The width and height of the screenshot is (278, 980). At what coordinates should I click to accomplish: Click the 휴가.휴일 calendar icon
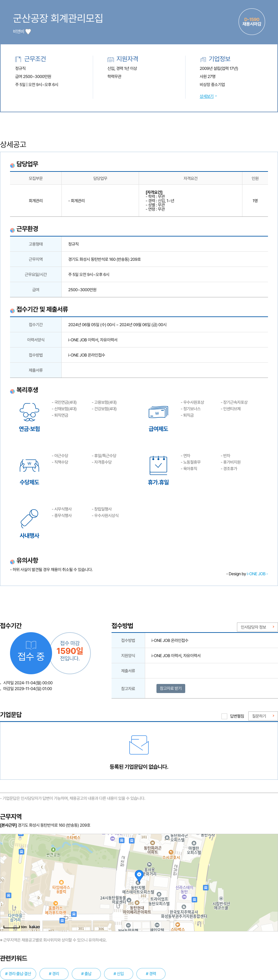click(158, 465)
